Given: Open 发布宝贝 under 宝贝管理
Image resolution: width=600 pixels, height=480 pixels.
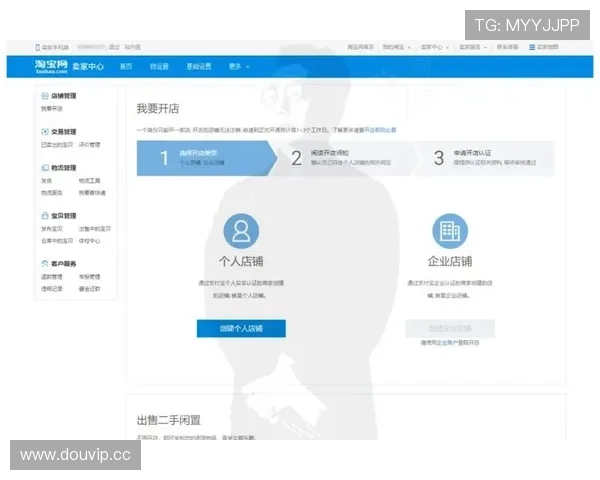Looking at the screenshot, I should [x=52, y=229].
